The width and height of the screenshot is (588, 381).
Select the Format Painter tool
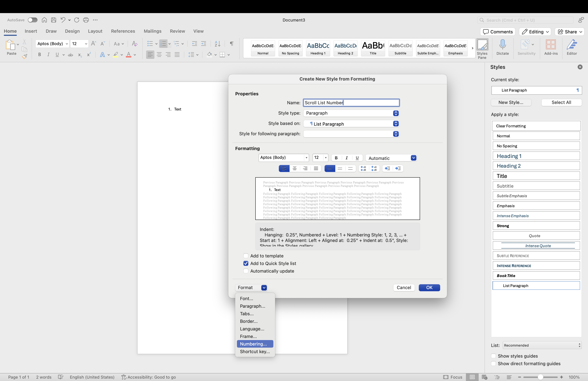point(24,56)
